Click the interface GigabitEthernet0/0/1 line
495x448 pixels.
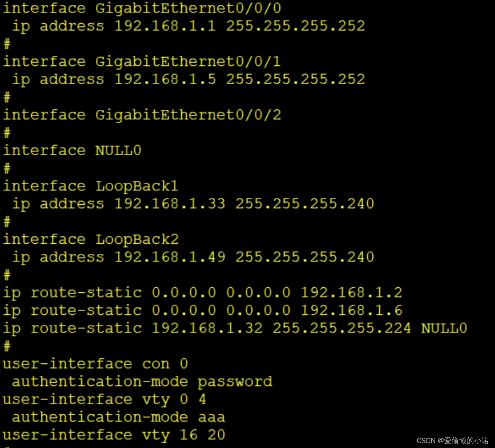[142, 62]
